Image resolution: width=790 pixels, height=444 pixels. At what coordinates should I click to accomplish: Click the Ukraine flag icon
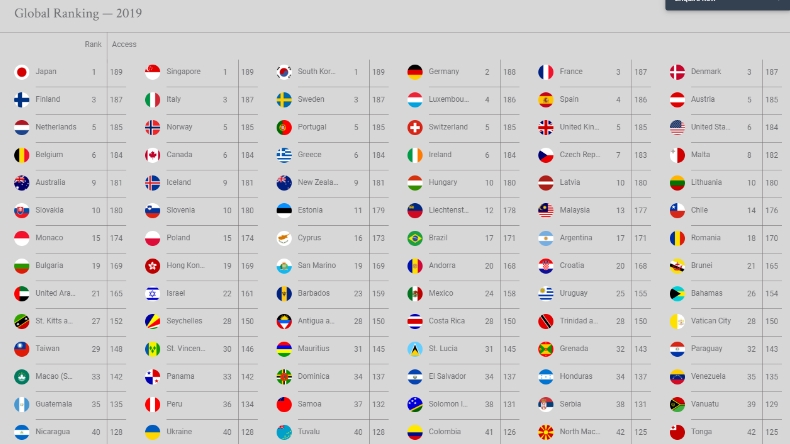point(153,432)
